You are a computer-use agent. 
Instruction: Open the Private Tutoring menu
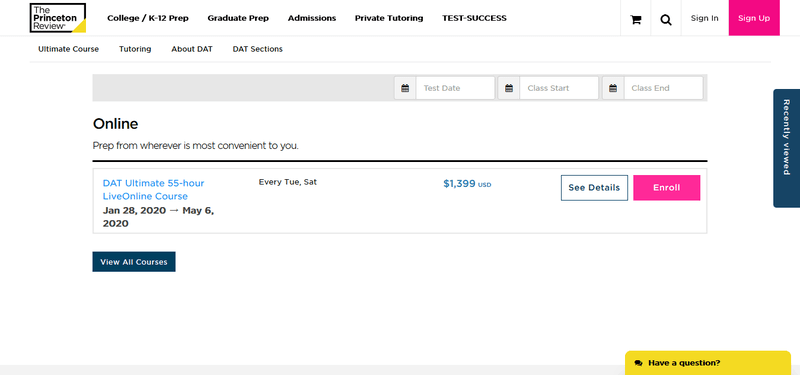tap(389, 18)
